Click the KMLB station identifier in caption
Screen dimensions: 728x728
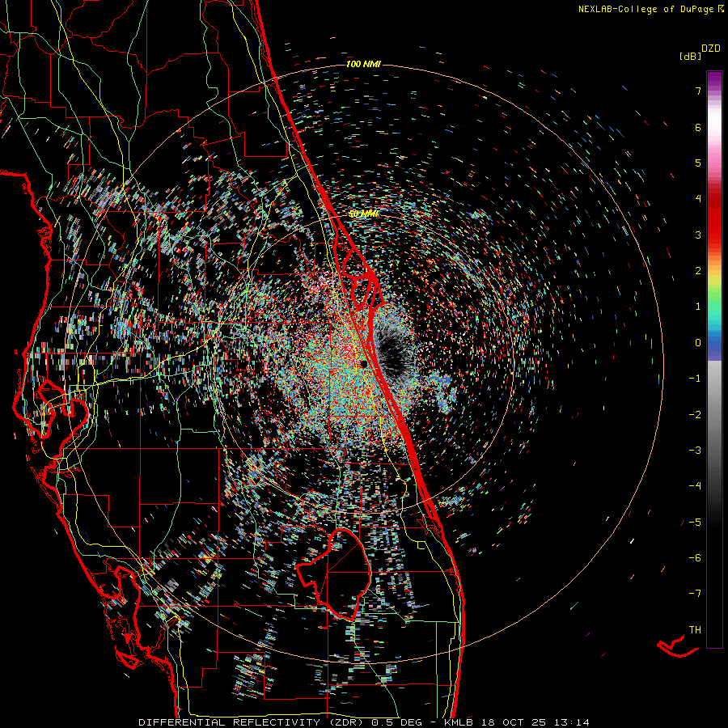[459, 722]
